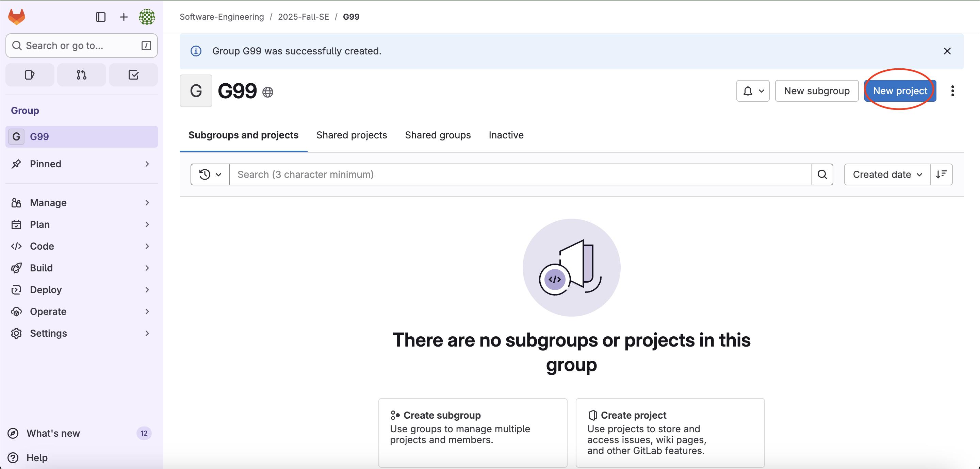The width and height of the screenshot is (980, 469).
Task: Open the Created date sort dropdown
Action: tap(887, 174)
